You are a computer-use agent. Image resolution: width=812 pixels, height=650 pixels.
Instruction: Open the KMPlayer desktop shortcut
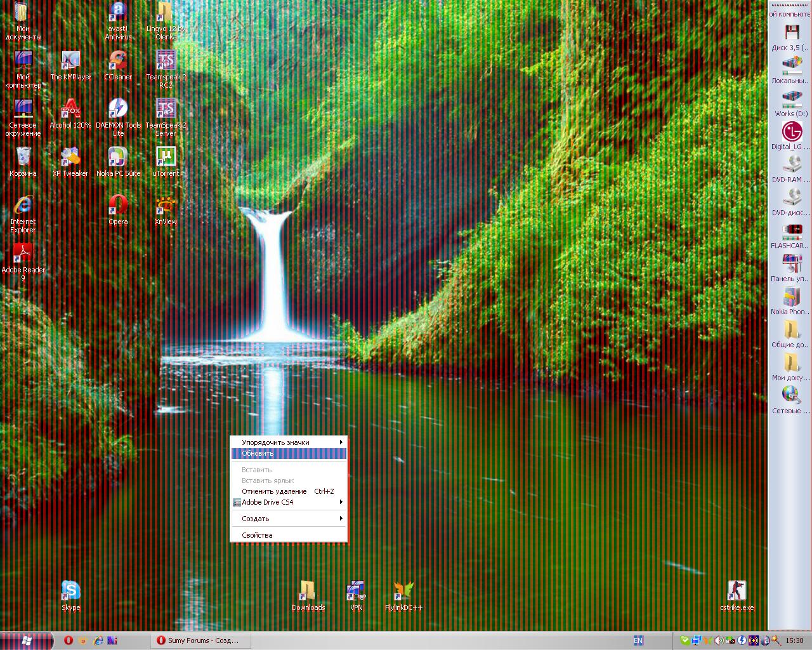(x=70, y=63)
